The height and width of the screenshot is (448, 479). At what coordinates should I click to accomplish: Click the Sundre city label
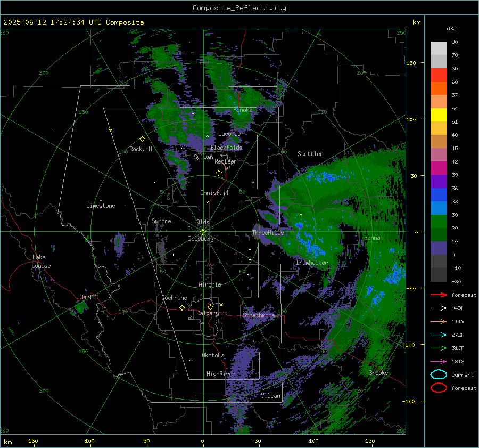pyautogui.click(x=161, y=221)
